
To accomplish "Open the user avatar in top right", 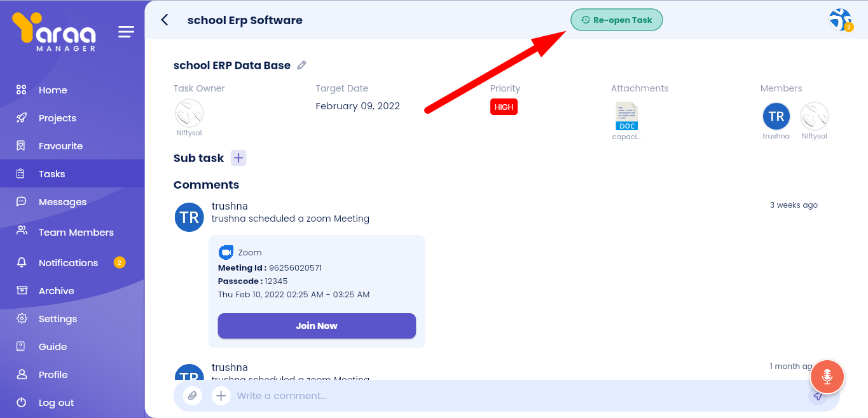I will click(840, 20).
